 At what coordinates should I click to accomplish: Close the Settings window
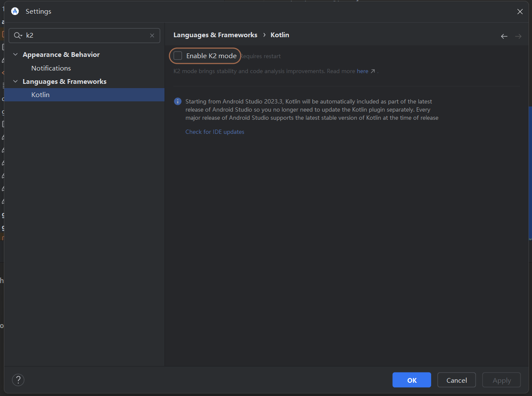click(x=520, y=12)
